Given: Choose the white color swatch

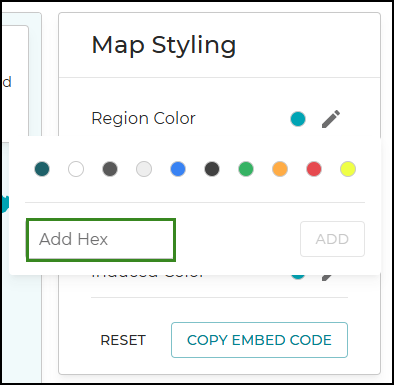Looking at the screenshot, I should (x=76, y=169).
